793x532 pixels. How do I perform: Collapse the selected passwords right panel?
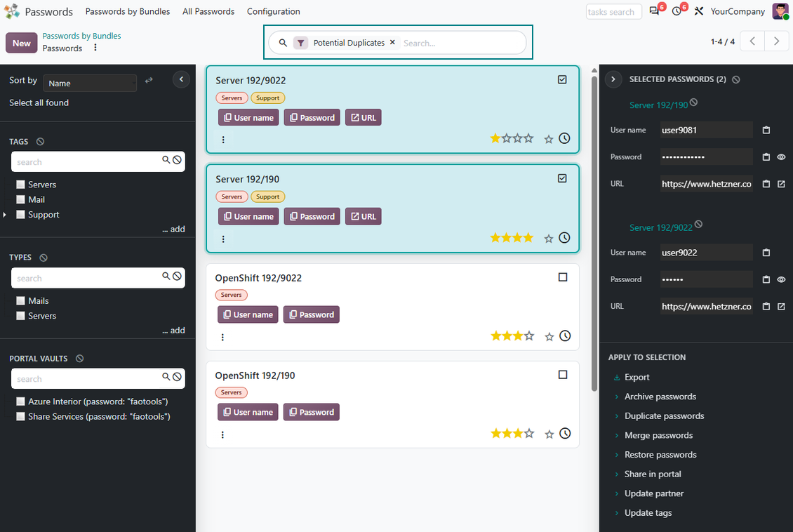[613, 79]
